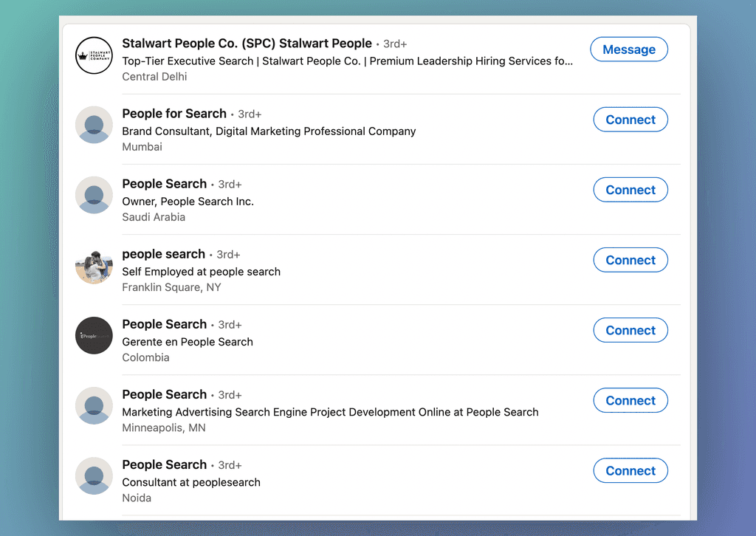This screenshot has height=536, width=756.
Task: Open the dark circular People Search Colombia logo
Action: coord(94,335)
